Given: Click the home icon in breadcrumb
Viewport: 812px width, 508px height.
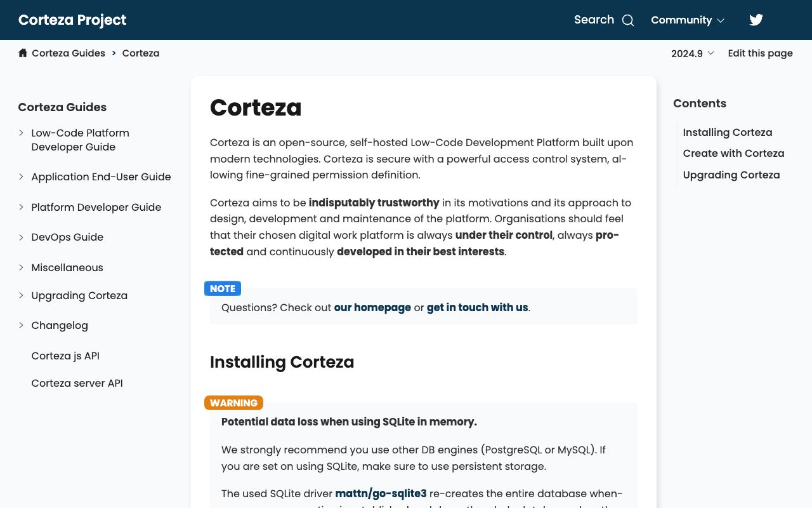Looking at the screenshot, I should (x=23, y=53).
